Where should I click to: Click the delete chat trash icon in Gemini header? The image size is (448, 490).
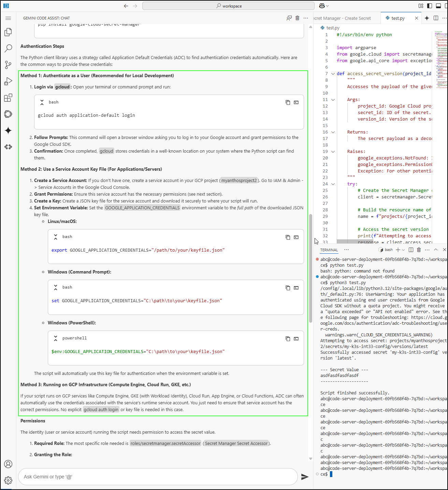(x=298, y=18)
